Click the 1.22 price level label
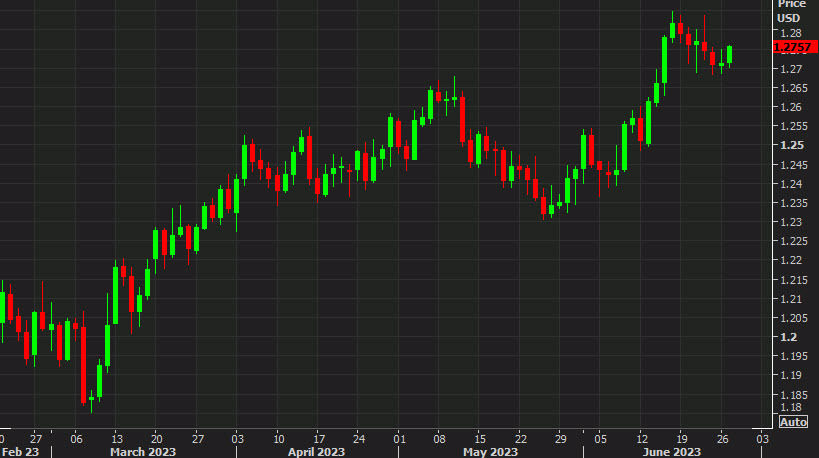The image size is (819, 458). pos(791,260)
